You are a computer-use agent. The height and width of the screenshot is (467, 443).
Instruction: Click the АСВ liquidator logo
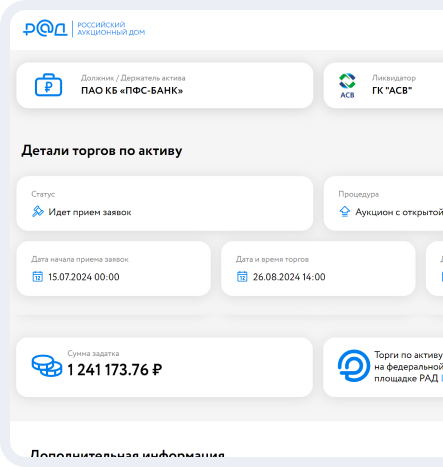[x=347, y=86]
